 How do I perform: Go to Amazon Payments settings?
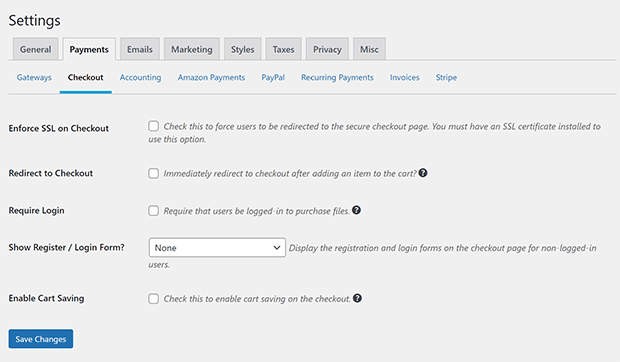click(211, 77)
